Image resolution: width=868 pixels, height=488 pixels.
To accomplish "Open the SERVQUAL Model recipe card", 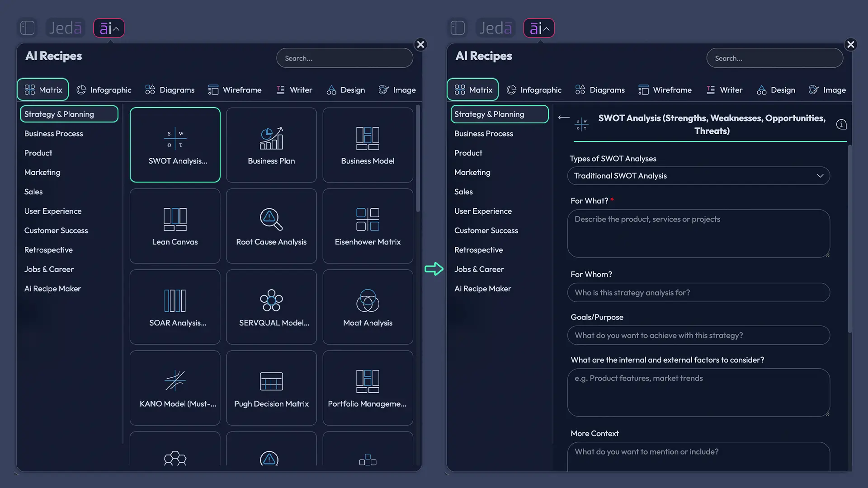I will pos(271,307).
